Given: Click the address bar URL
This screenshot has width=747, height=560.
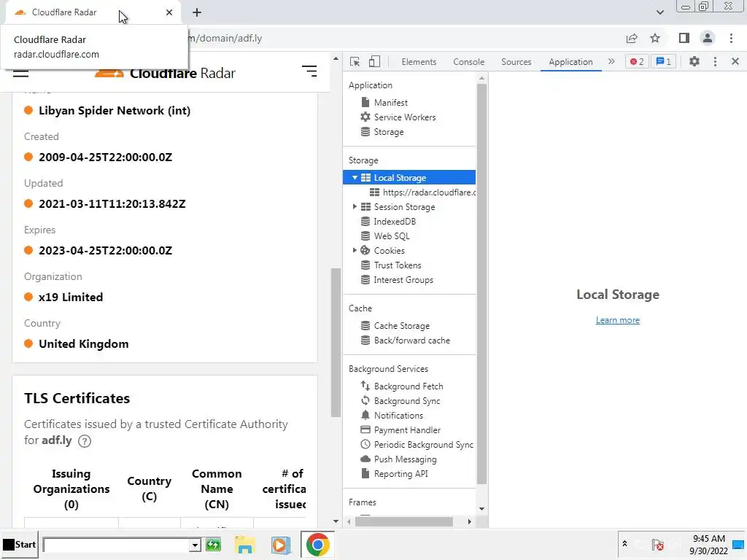Looking at the screenshot, I should coord(225,38).
